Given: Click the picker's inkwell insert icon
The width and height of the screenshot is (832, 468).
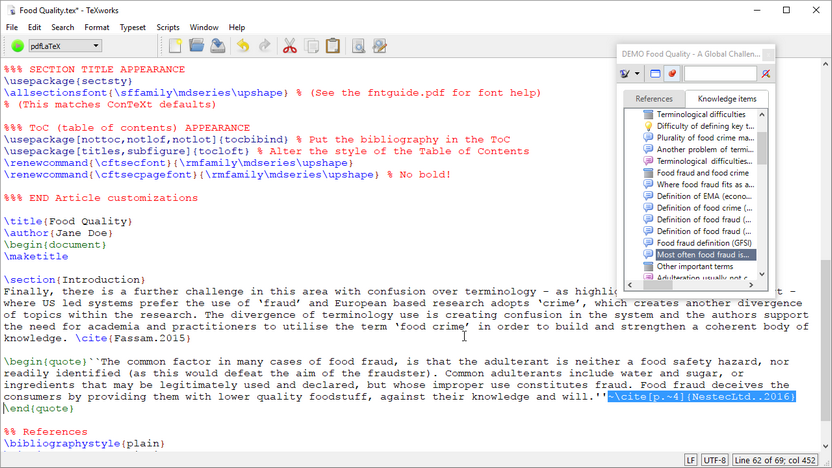Looking at the screenshot, I should point(625,74).
